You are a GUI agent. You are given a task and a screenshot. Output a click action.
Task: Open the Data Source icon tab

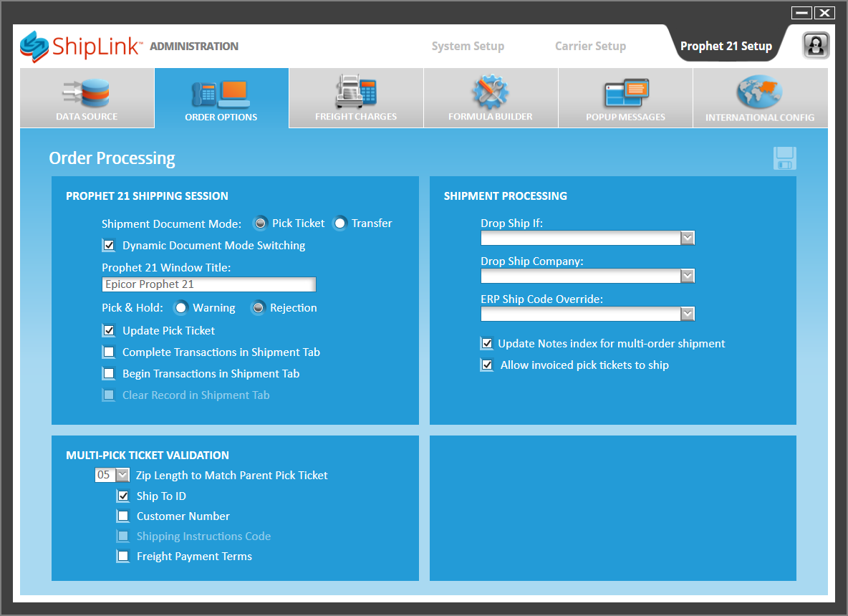[87, 93]
